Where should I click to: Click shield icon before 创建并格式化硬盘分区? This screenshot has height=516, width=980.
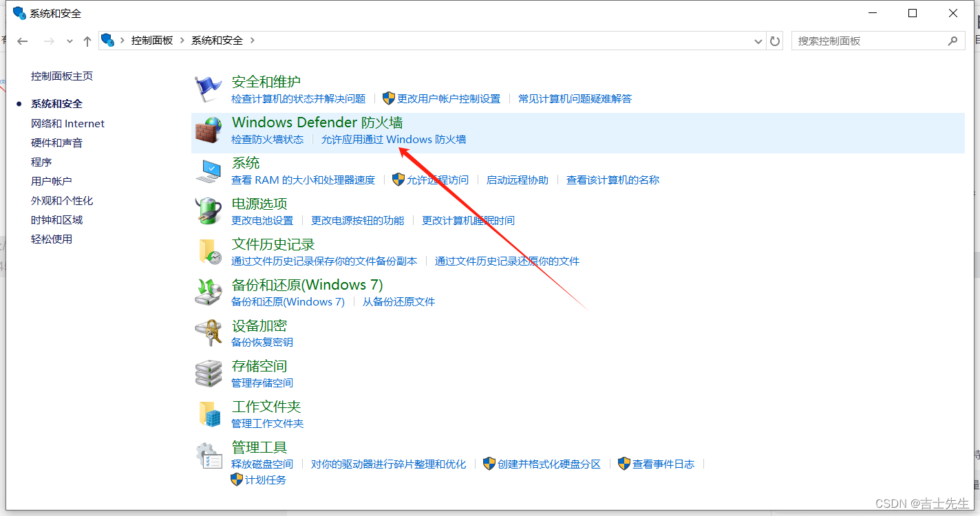pos(489,464)
